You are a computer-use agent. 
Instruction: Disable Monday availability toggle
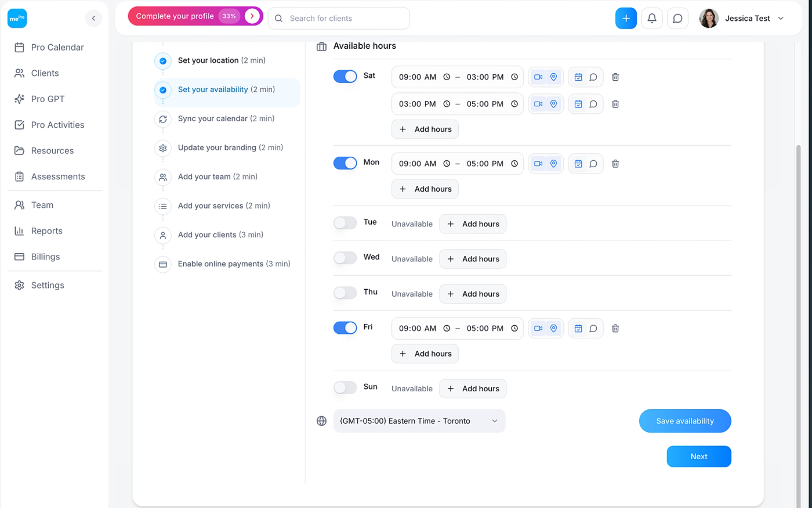345,163
